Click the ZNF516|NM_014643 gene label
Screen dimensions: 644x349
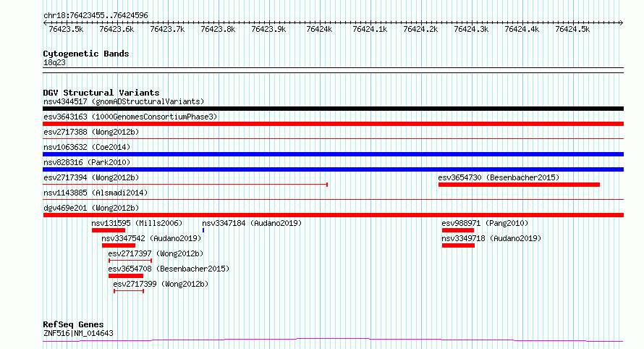click(78, 333)
